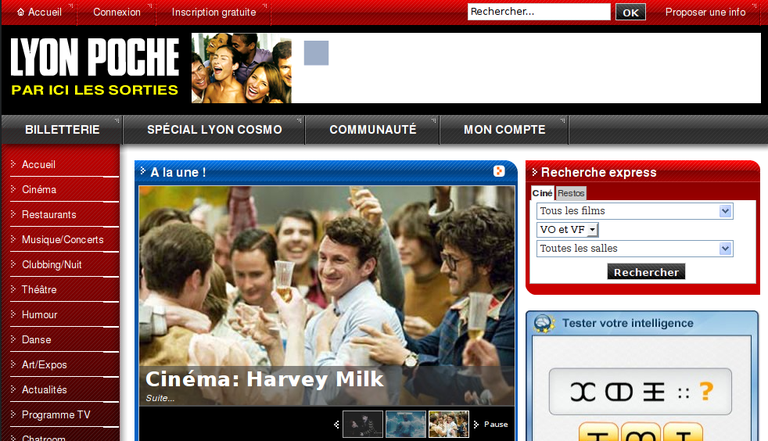This screenshot has width=768, height=441.
Task: Click the Recherche express heading
Action: 599,172
